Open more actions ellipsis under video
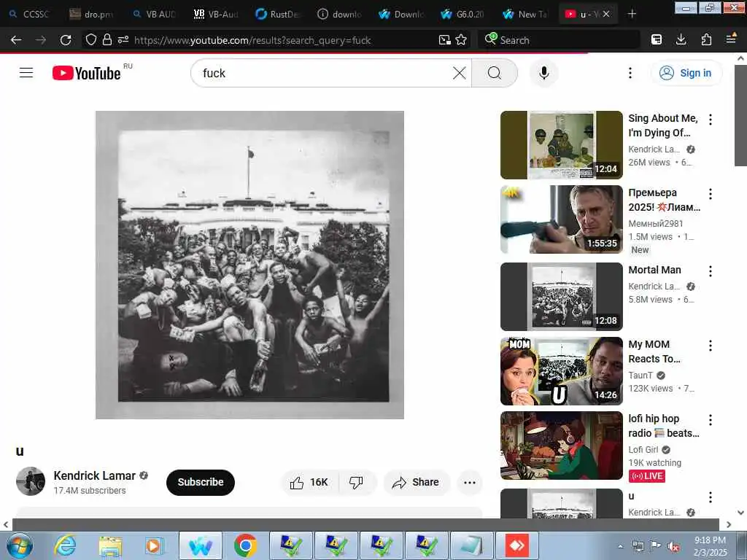747x560 pixels. tap(470, 483)
